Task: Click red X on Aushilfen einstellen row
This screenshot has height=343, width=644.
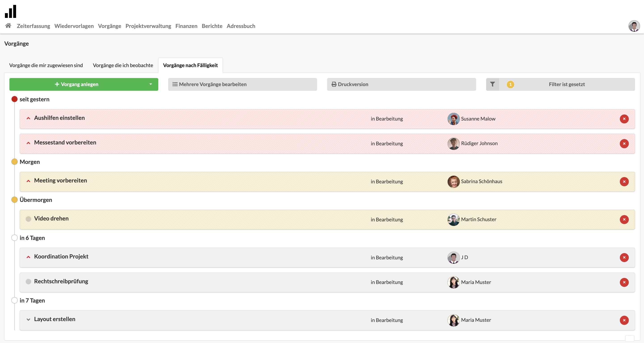Action: (624, 119)
